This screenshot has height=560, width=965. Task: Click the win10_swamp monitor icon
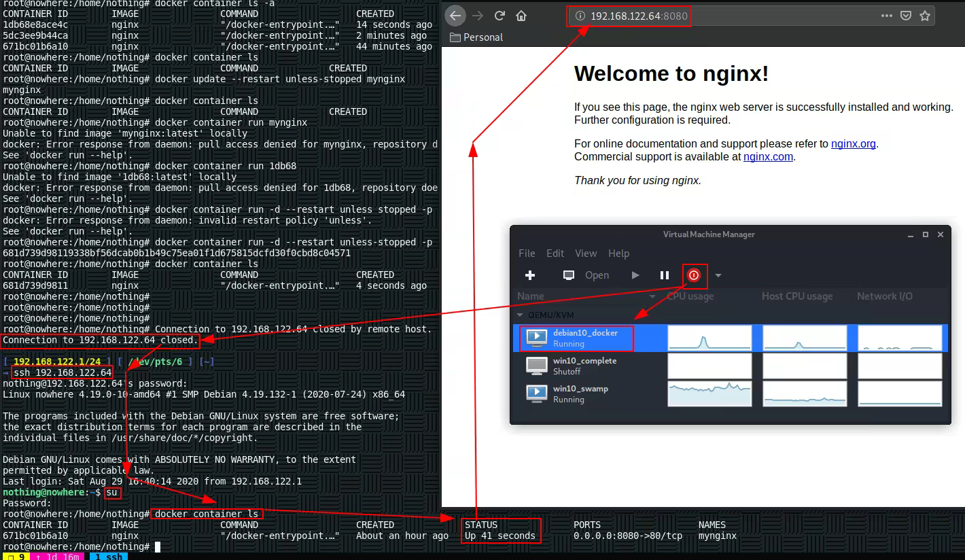click(x=537, y=393)
